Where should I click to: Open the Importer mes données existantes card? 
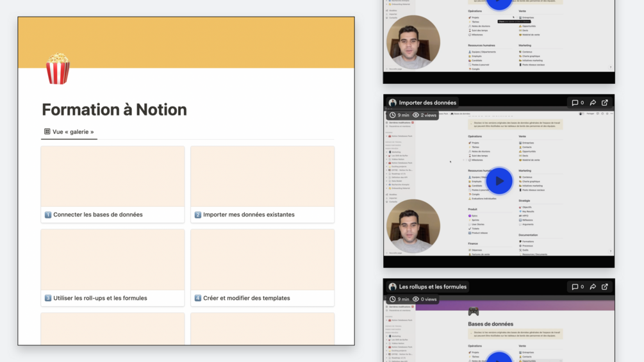click(263, 185)
